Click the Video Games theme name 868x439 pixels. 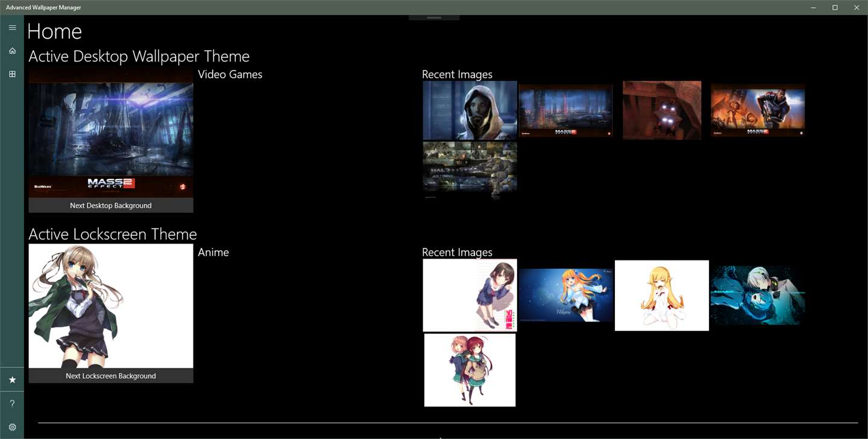[x=230, y=75]
